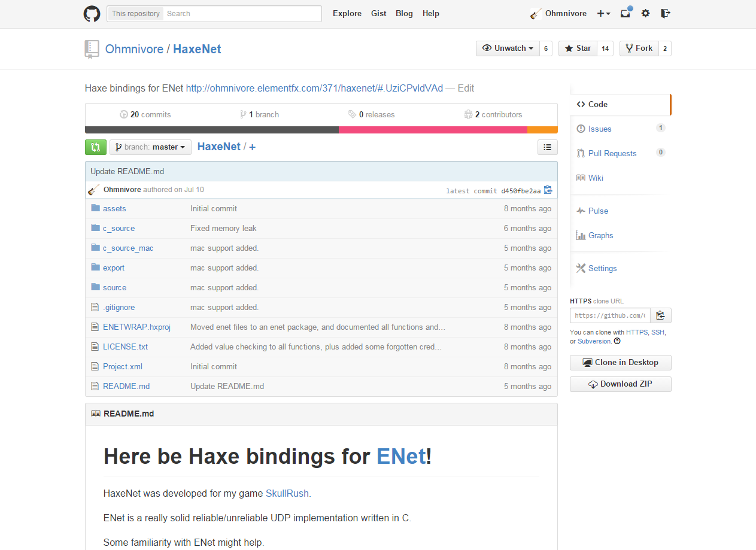Open the source folder

pyautogui.click(x=114, y=287)
